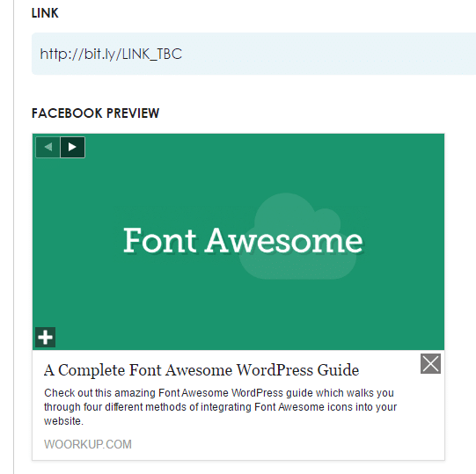Click the LINK field label
476x474 pixels.
pos(45,13)
